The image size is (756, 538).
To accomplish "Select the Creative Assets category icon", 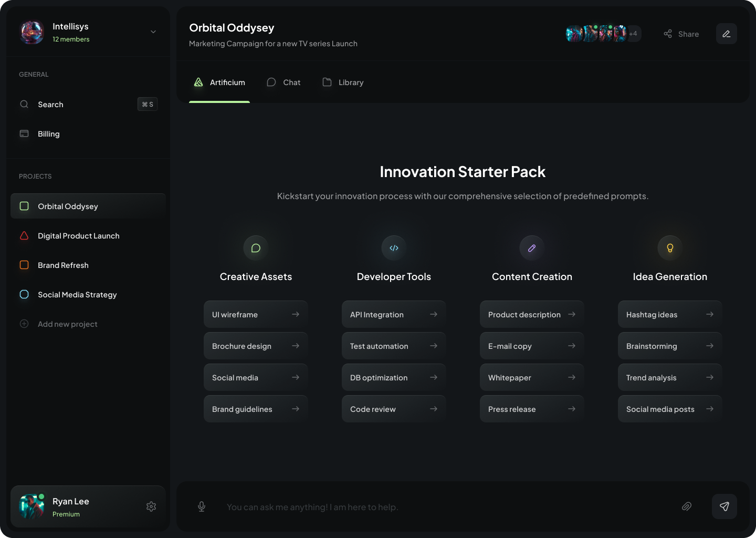I will [255, 247].
